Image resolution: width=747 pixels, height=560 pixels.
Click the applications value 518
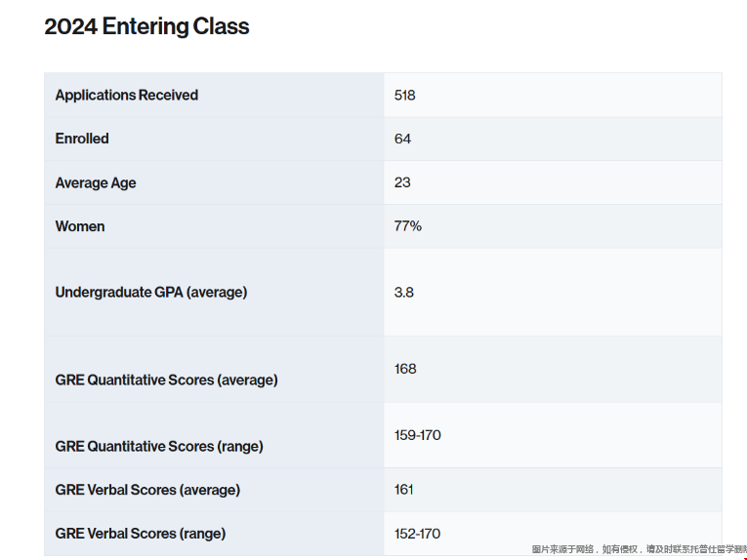[x=405, y=95]
